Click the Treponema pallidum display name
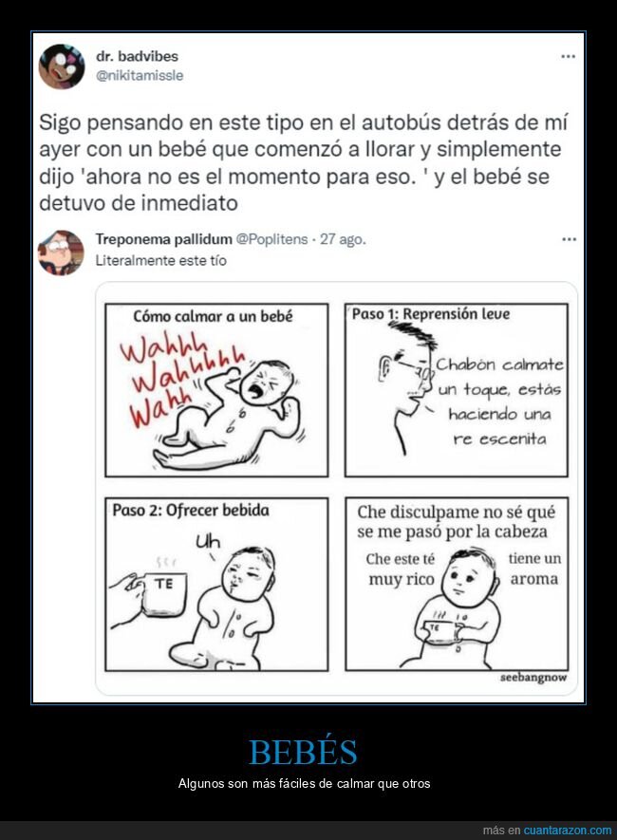 point(164,239)
